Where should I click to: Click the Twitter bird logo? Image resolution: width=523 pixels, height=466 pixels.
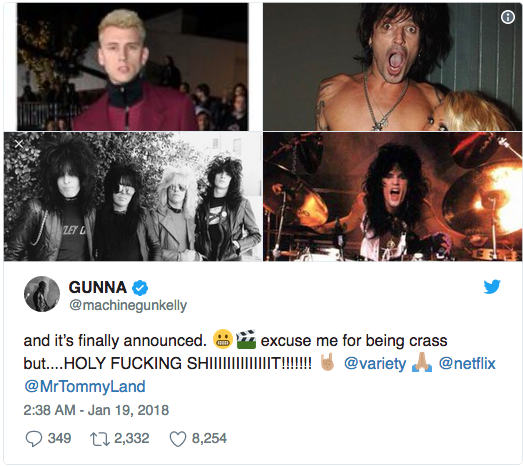[492, 287]
